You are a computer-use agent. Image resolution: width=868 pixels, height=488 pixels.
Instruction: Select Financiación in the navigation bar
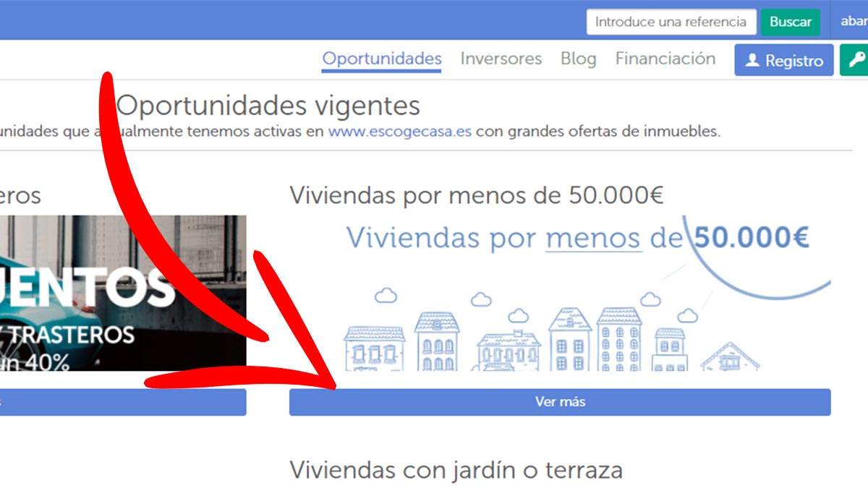pos(665,59)
